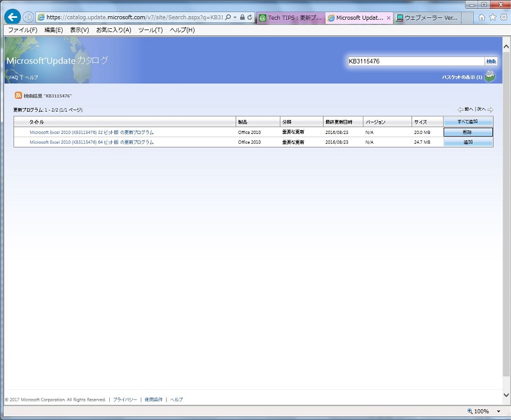
Task: Select the Microsoft Update catalog tab
Action: [356, 18]
